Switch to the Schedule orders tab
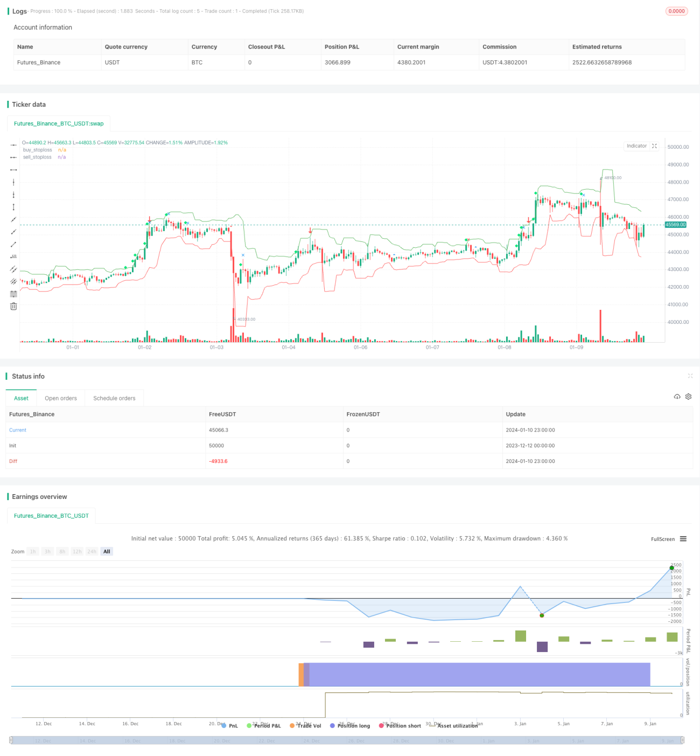Screen dimensions: 700x756 coord(114,398)
